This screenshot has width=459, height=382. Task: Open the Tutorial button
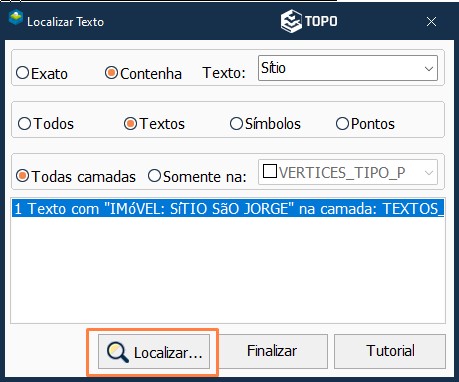[390, 351]
